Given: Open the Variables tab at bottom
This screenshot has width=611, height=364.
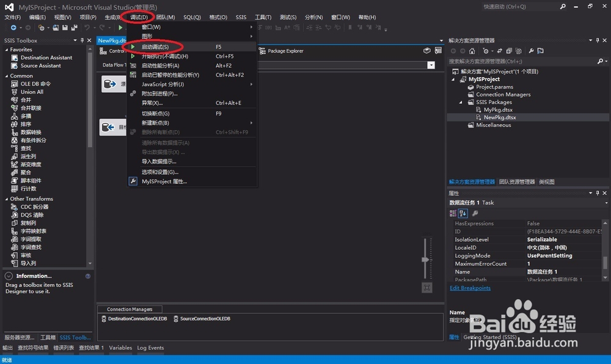Looking at the screenshot, I should pos(120,348).
